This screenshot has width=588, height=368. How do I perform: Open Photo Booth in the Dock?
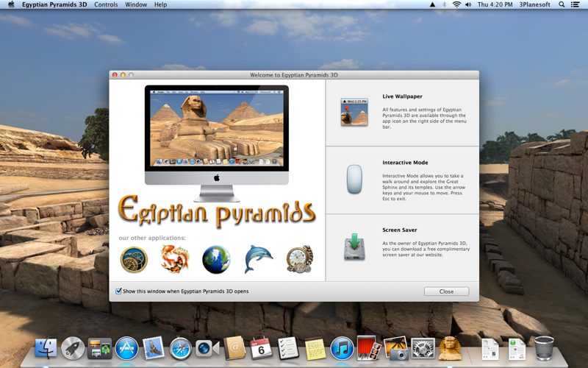tap(369, 348)
